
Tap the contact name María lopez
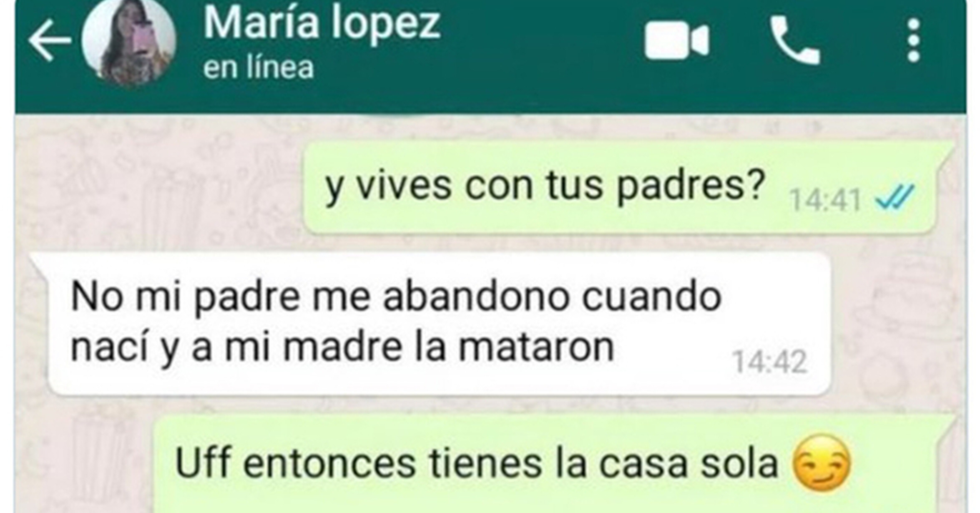click(x=322, y=23)
